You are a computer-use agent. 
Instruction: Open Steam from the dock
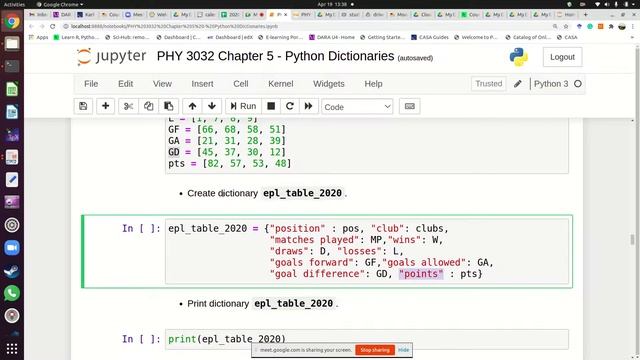pyautogui.click(x=12, y=271)
